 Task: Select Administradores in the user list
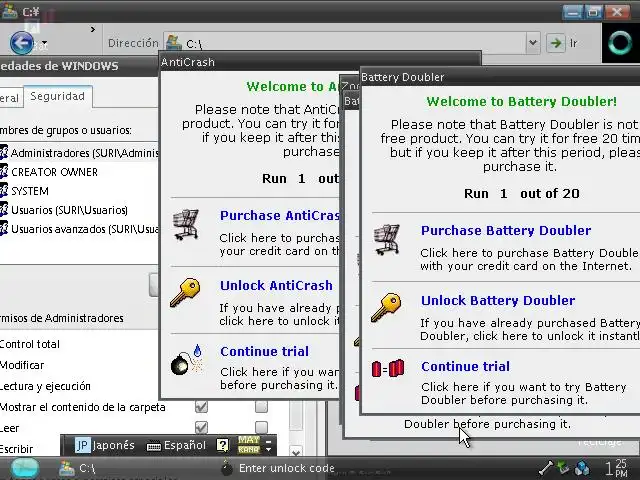tap(80, 153)
